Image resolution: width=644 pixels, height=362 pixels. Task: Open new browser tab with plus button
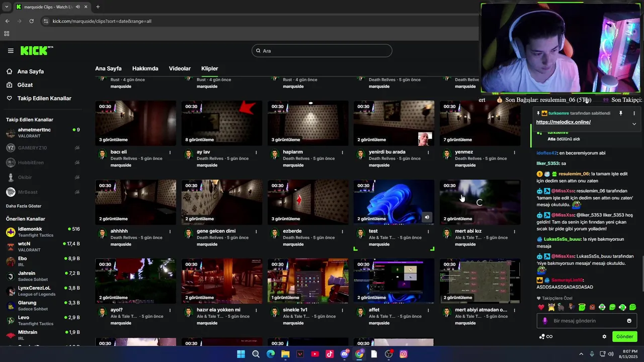click(98, 7)
